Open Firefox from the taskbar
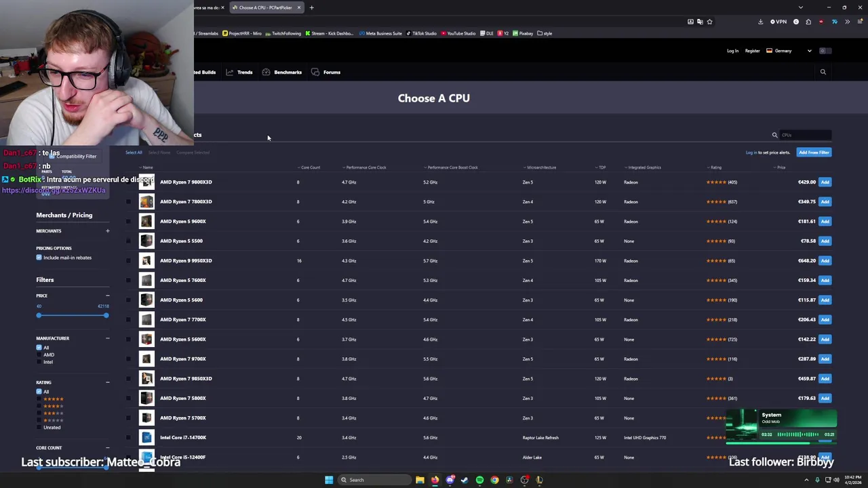This screenshot has height=488, width=868. pyautogui.click(x=435, y=480)
